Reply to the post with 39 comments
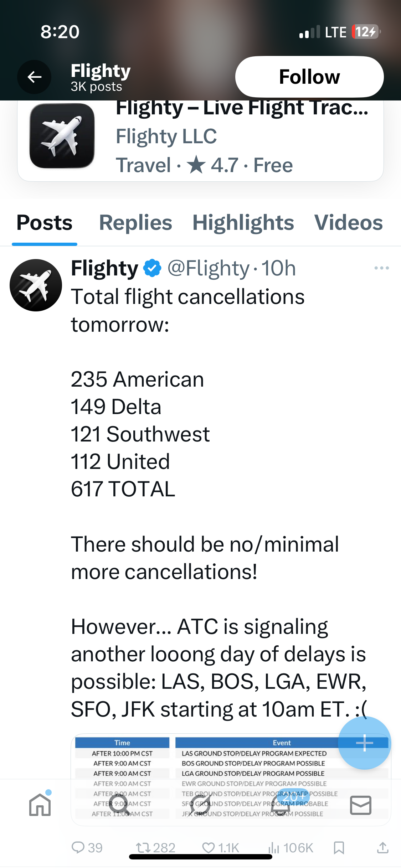The width and height of the screenshot is (401, 868). click(87, 847)
